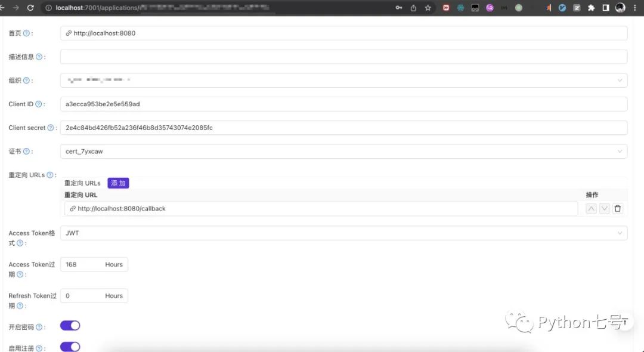
Task: Show help tooltip for Client ID
Action: pos(39,104)
